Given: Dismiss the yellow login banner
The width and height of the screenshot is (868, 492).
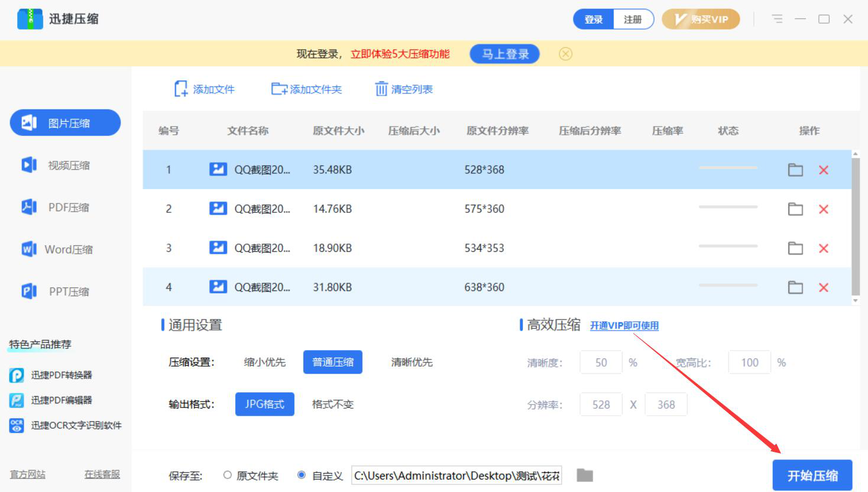Looking at the screenshot, I should pyautogui.click(x=565, y=54).
